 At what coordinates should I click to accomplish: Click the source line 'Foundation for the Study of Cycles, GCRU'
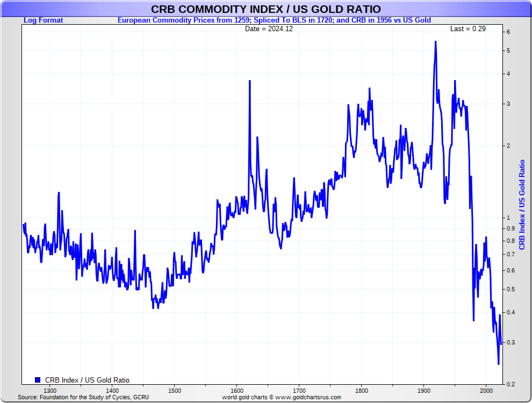pyautogui.click(x=95, y=397)
